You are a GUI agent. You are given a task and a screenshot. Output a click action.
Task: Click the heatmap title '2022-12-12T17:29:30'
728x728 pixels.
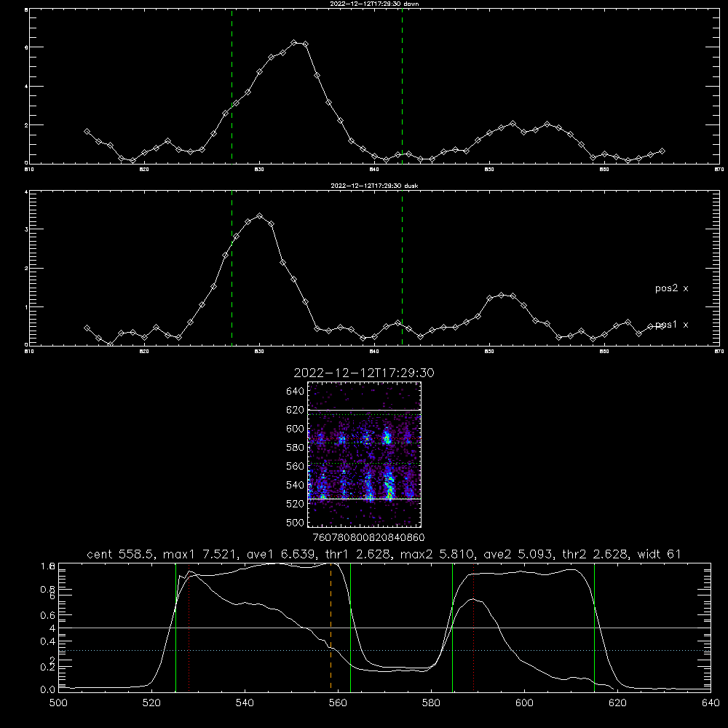click(x=364, y=373)
